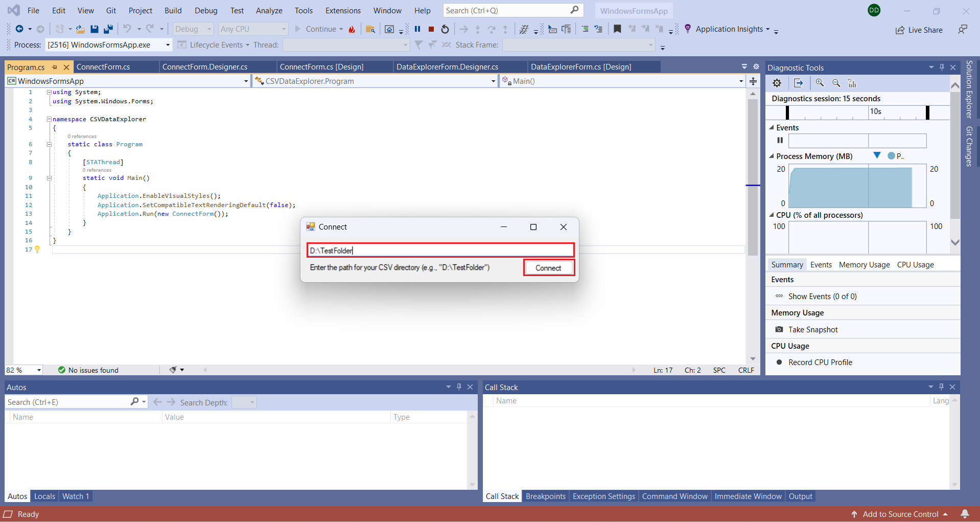Click the Restart debugging icon
The width and height of the screenshot is (980, 522).
(x=445, y=29)
